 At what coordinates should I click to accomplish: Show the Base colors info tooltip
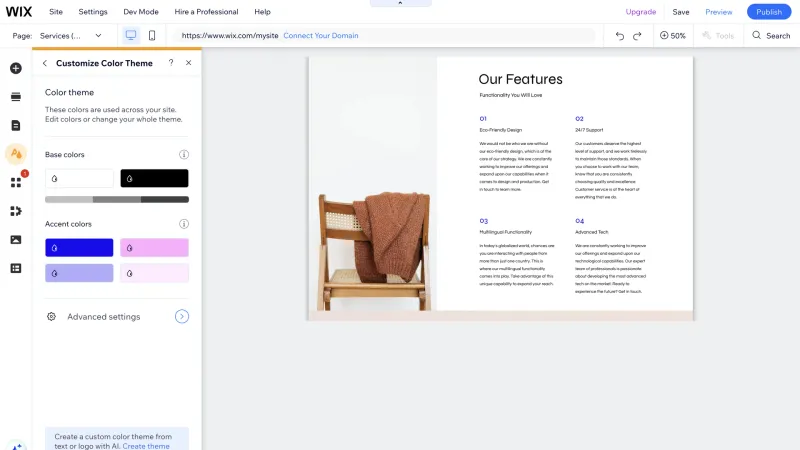(x=184, y=154)
